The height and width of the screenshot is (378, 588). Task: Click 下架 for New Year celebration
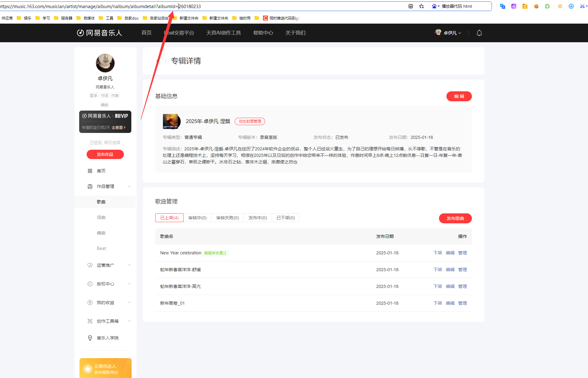point(438,253)
